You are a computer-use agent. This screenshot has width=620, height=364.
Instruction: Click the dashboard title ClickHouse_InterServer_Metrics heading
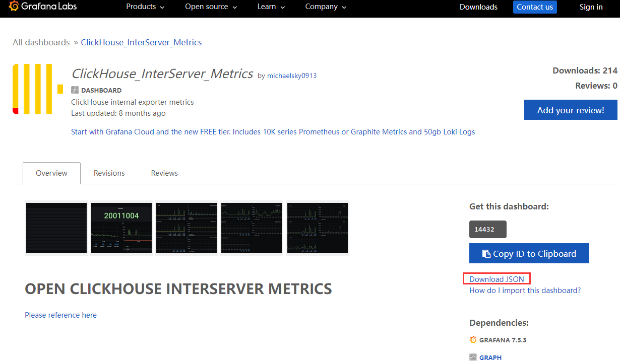pyautogui.click(x=162, y=74)
